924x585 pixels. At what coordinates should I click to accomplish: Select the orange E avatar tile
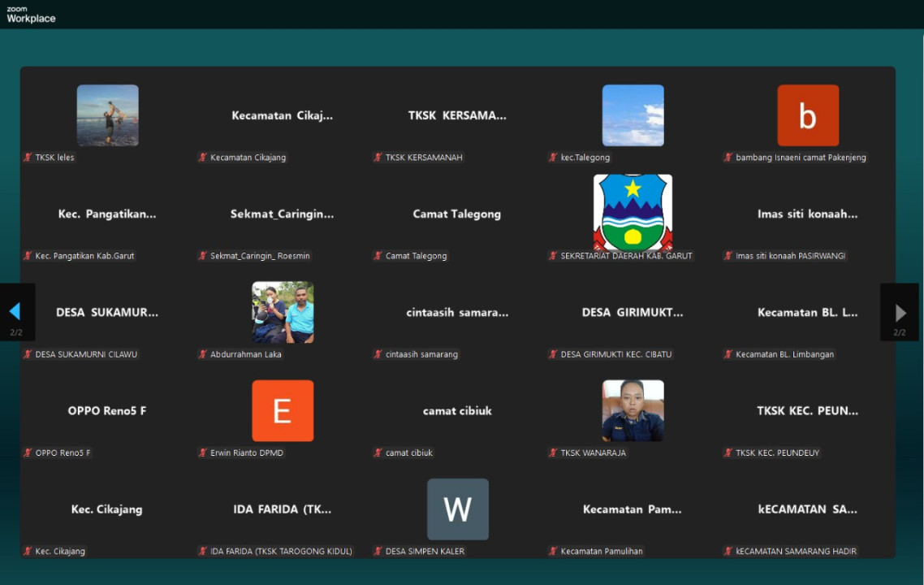[283, 410]
